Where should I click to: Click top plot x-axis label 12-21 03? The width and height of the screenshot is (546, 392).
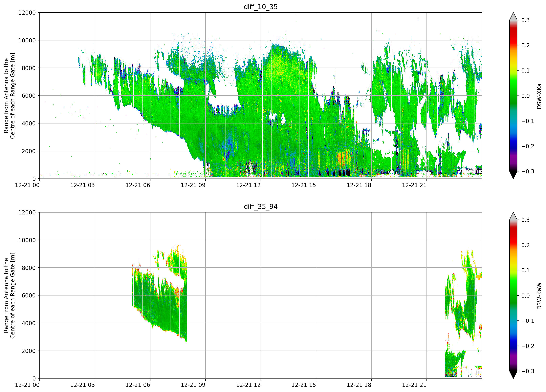pos(83,185)
